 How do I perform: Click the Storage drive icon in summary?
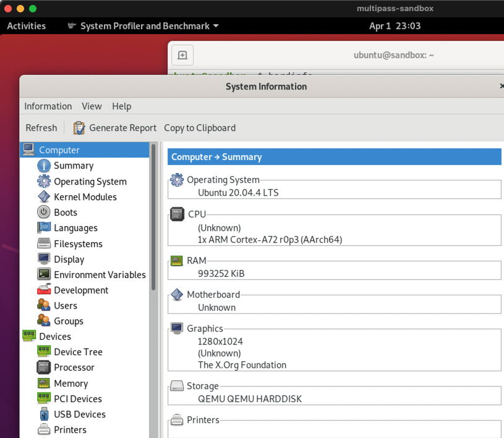177,385
